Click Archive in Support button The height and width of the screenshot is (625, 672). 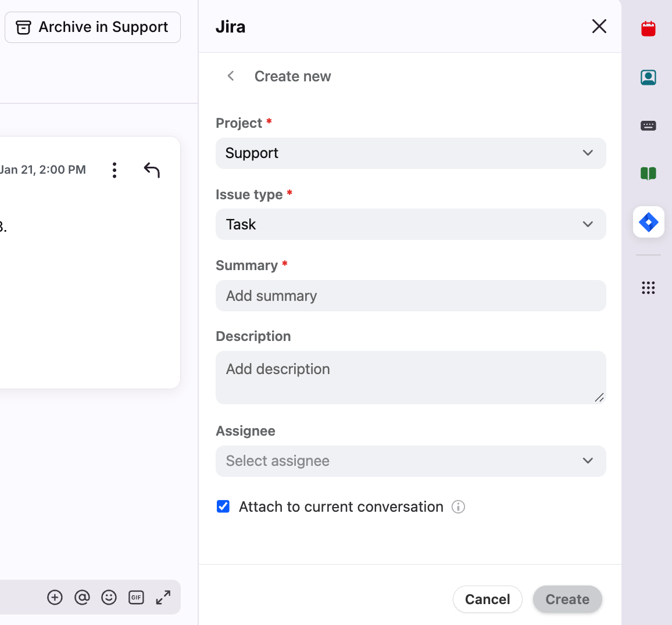92,27
